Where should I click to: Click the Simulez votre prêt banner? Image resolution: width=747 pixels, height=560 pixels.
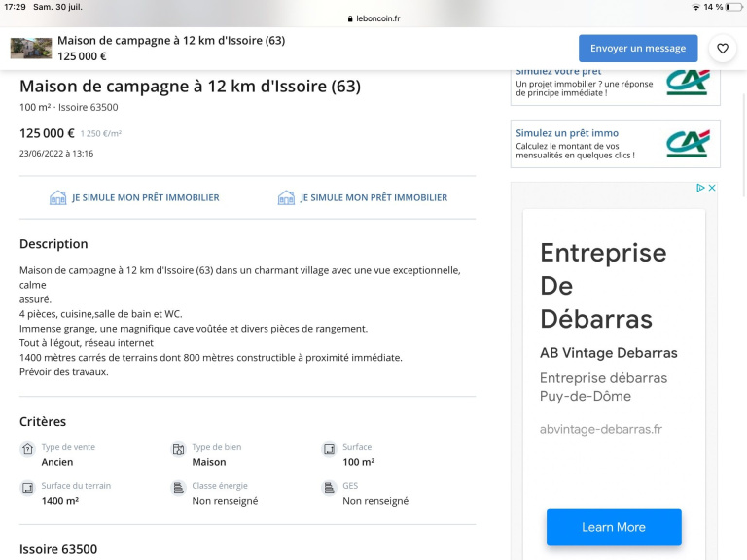click(x=615, y=86)
